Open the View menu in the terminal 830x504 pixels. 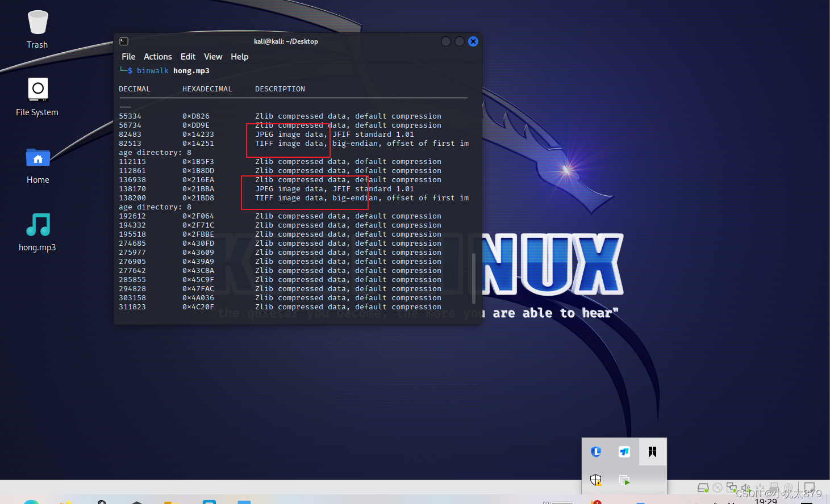(x=213, y=57)
